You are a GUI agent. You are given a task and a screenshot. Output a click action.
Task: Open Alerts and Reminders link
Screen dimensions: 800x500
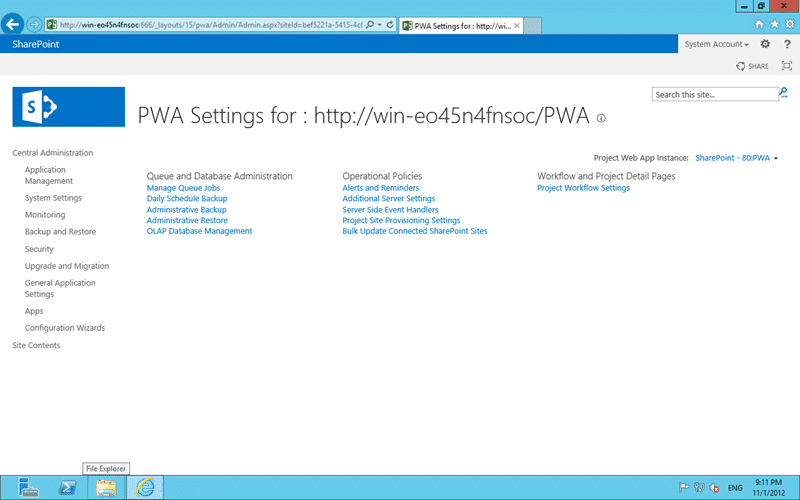tap(381, 188)
